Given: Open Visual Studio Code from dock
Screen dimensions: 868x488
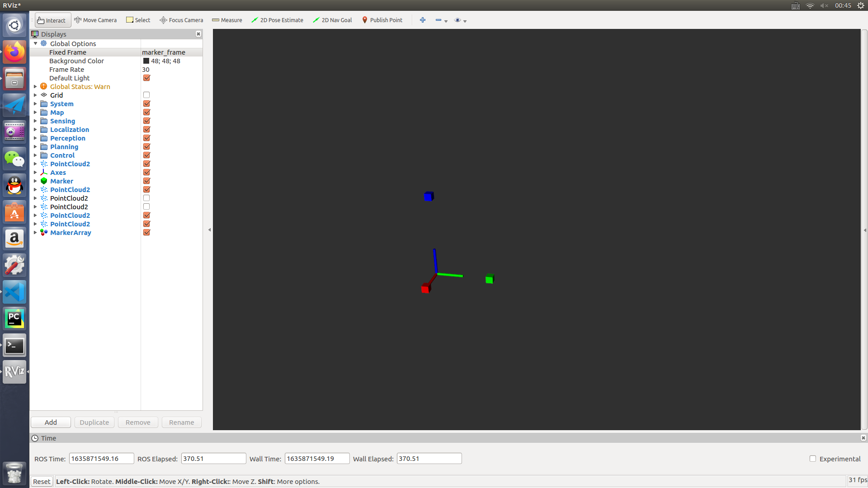Looking at the screenshot, I should [x=14, y=292].
